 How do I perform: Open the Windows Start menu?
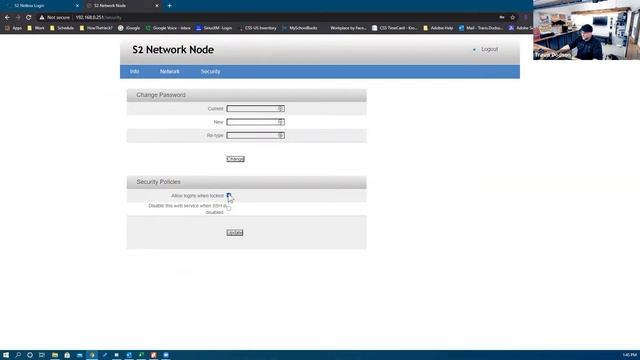click(x=6, y=355)
